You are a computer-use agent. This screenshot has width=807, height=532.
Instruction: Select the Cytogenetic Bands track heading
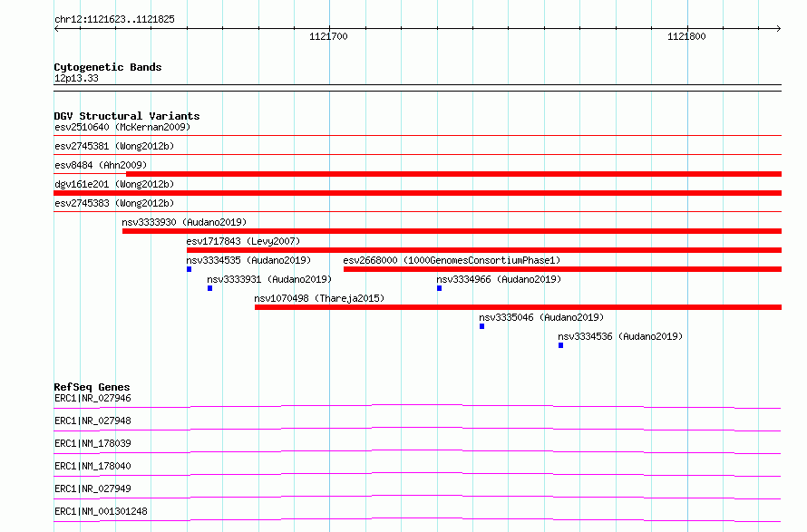tap(108, 67)
